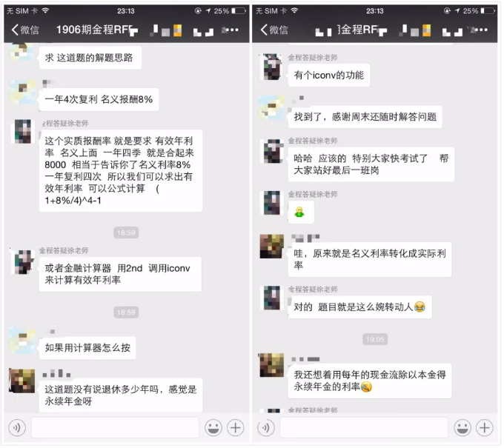Tap the green emoji sticker message
This screenshot has height=448, width=504.
click(302, 213)
